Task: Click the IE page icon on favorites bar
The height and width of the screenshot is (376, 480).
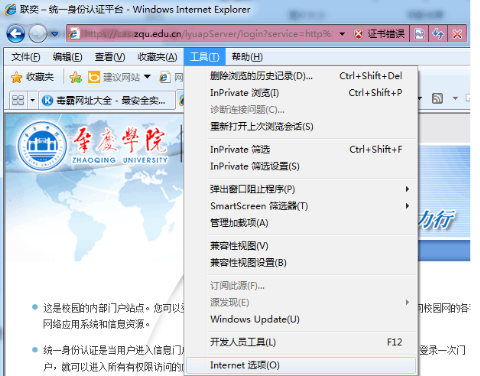Action: tap(165, 77)
